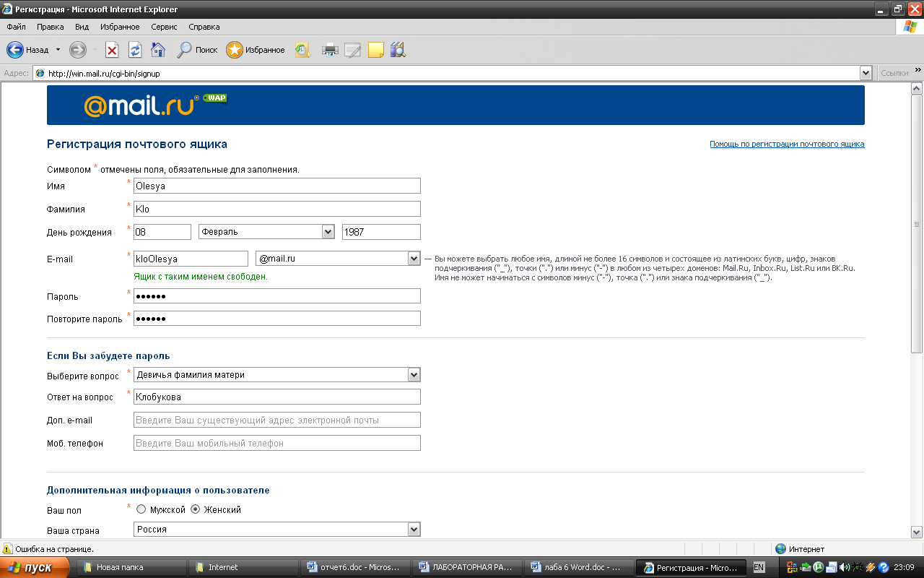This screenshot has height=578, width=924.
Task: Click the Windows flag throbber icon
Action: tap(910, 27)
